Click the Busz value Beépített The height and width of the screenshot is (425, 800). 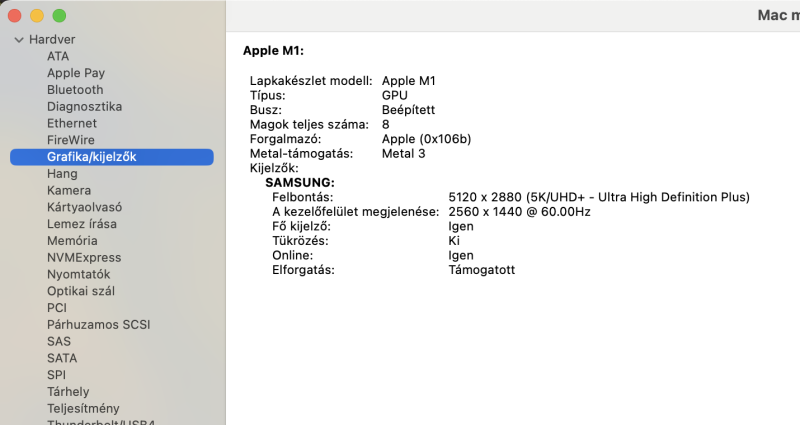408,110
